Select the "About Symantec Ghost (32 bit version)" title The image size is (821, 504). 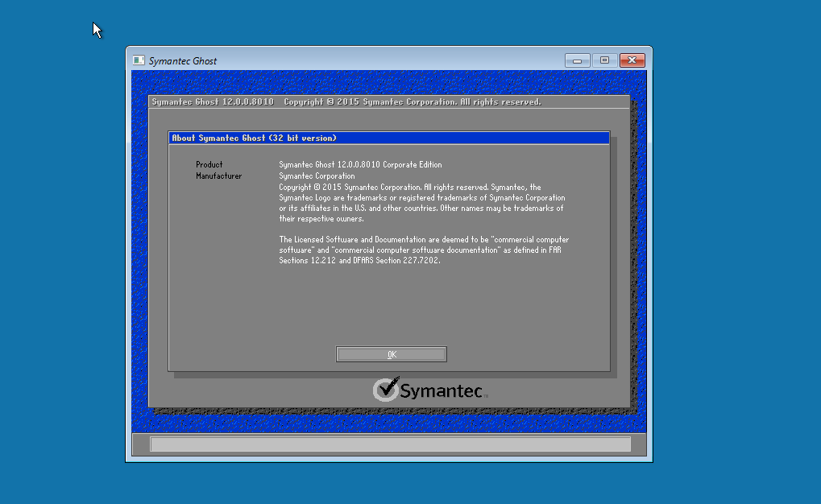click(x=255, y=138)
